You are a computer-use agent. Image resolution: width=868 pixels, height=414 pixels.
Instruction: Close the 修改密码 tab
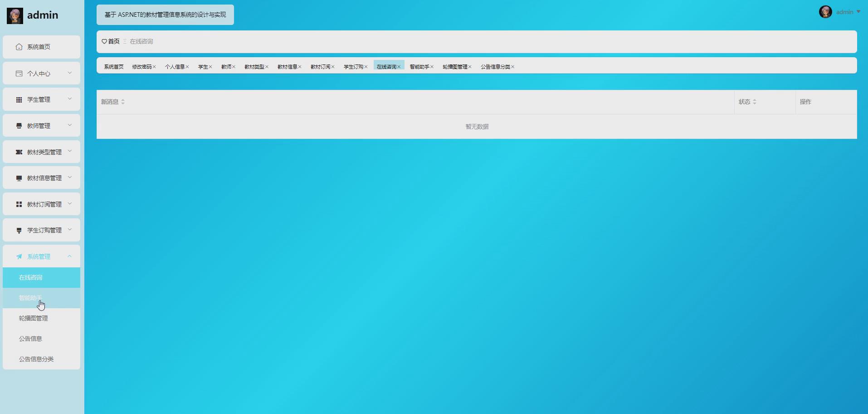tap(154, 67)
